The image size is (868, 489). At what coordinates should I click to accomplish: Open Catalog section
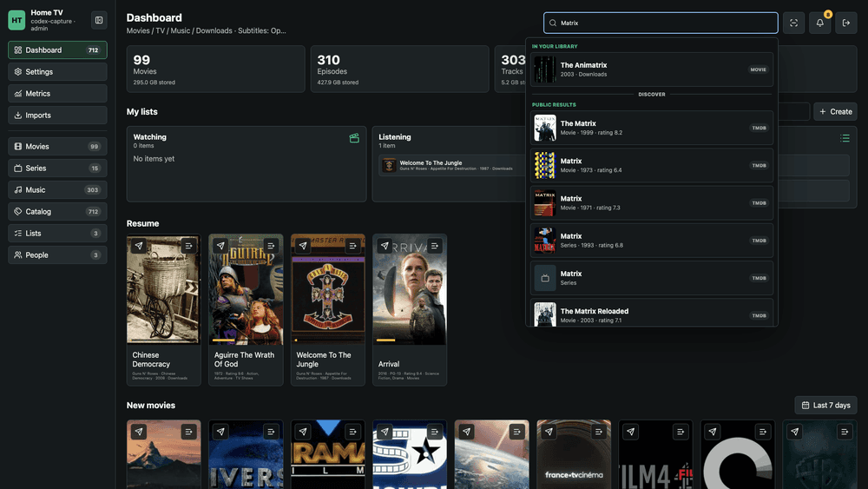(x=57, y=212)
